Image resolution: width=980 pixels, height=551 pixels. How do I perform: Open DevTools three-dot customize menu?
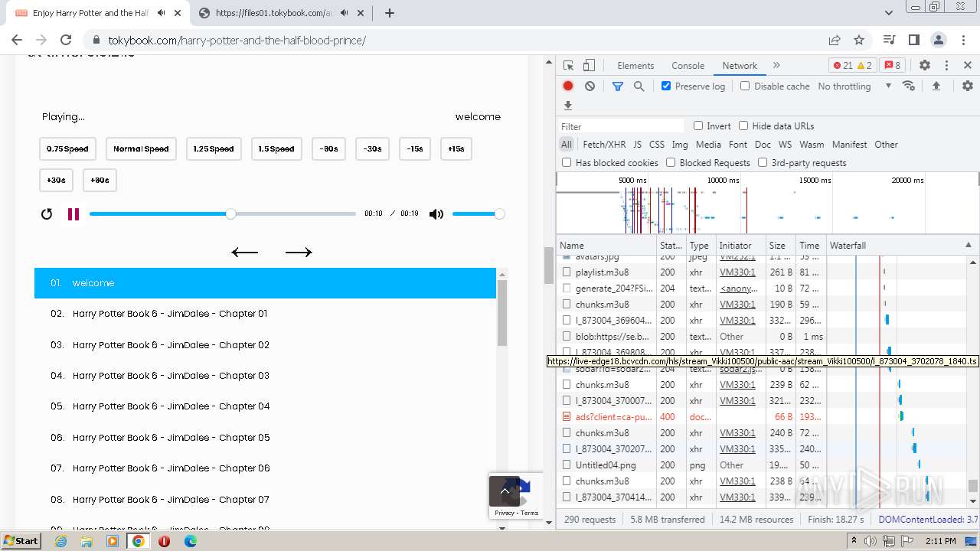click(946, 66)
